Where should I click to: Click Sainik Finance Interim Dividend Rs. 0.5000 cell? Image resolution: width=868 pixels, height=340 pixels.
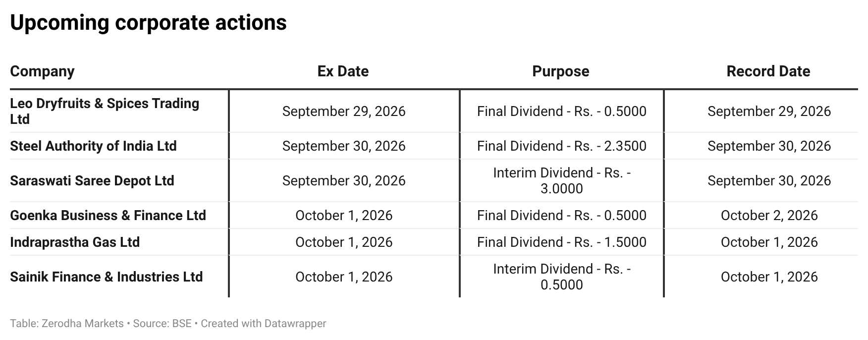(561, 277)
